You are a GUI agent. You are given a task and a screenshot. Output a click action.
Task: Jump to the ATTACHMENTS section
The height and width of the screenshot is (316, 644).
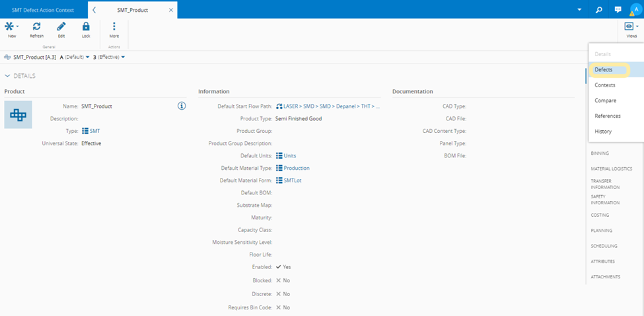[605, 277]
